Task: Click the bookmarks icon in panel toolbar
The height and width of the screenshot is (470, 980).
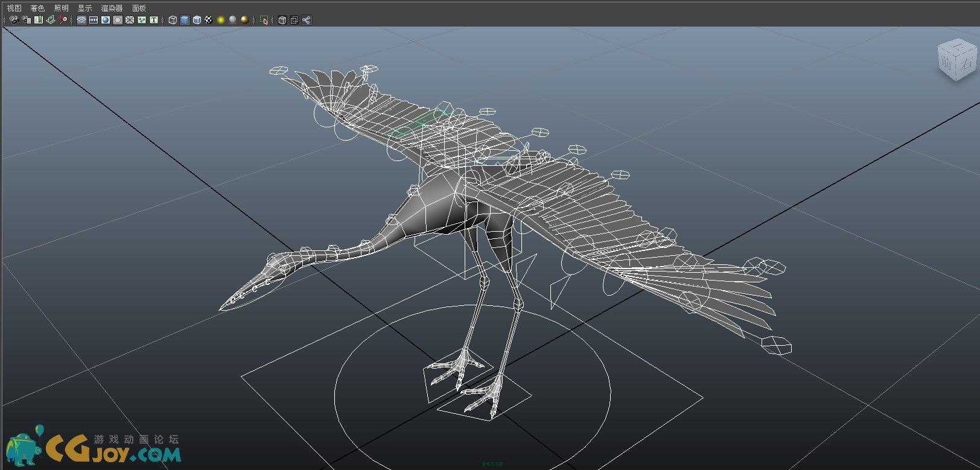Action: click(x=39, y=20)
